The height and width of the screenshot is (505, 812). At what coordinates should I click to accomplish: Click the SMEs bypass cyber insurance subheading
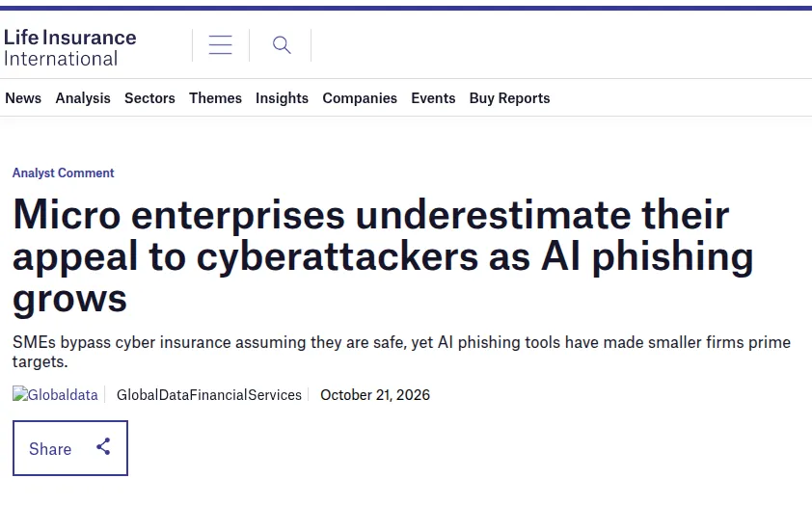(401, 352)
